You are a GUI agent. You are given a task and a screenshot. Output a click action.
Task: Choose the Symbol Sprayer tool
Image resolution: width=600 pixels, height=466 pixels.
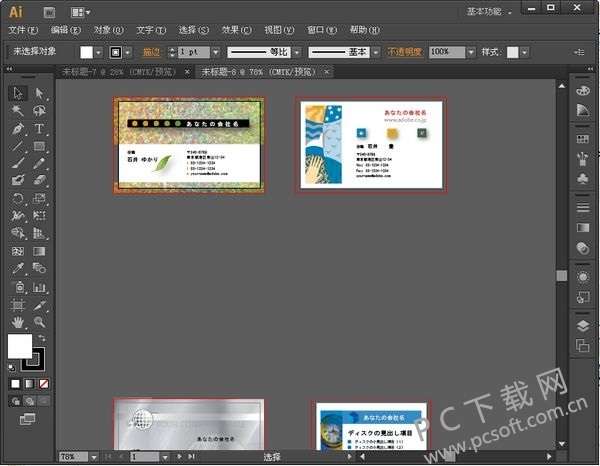tap(18, 287)
